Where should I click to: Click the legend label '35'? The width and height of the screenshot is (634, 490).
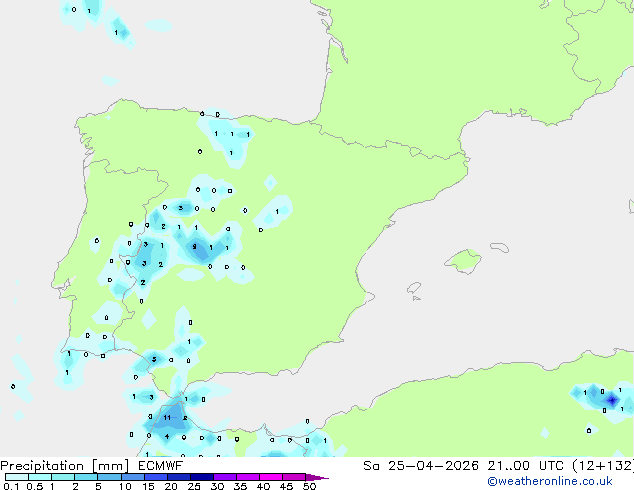240,486
